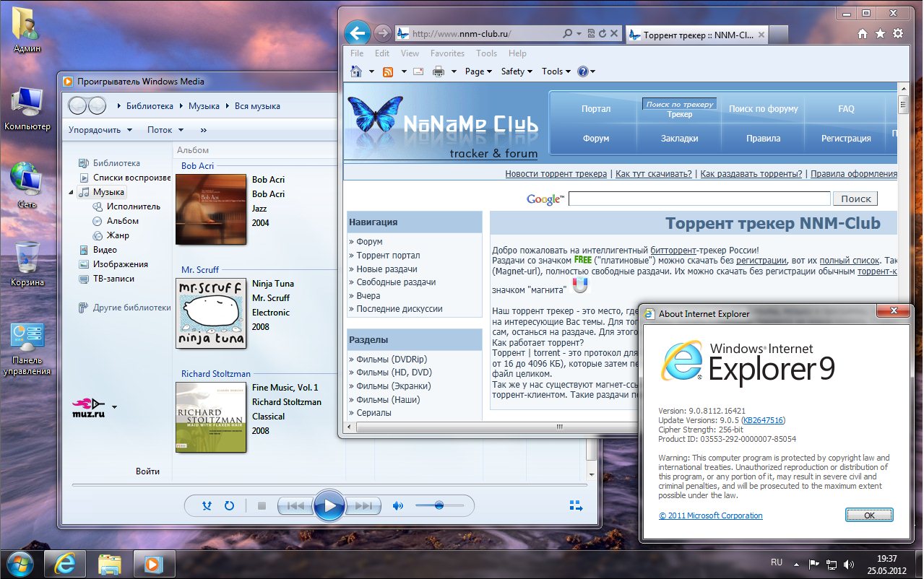Viewport: 924px width, 579px height.
Task: Click into the Google search field
Action: 699,199
